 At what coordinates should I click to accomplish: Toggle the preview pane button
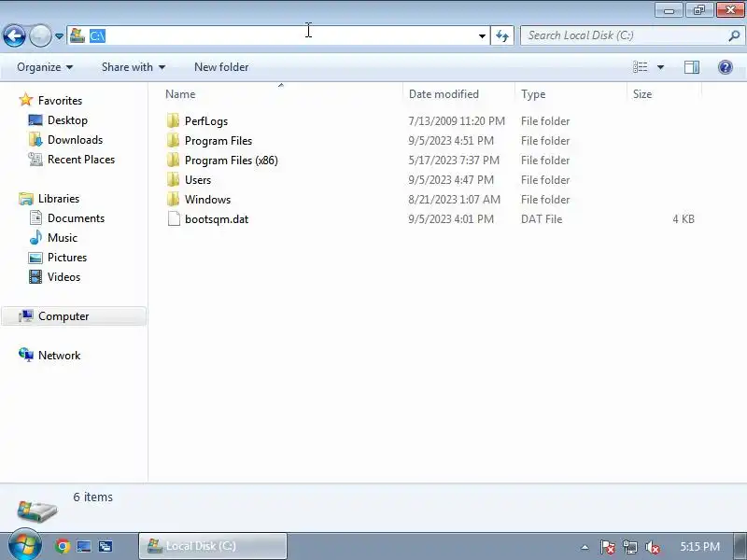tap(692, 67)
